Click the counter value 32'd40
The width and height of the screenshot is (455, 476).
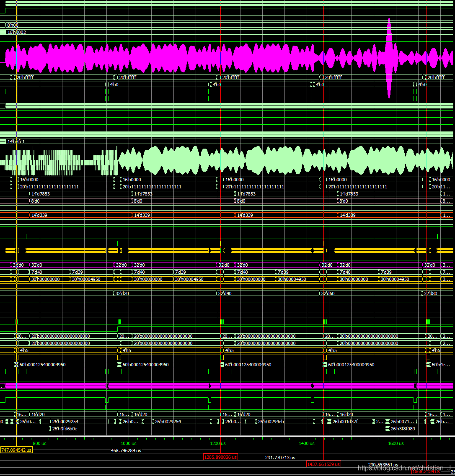tap(225, 293)
